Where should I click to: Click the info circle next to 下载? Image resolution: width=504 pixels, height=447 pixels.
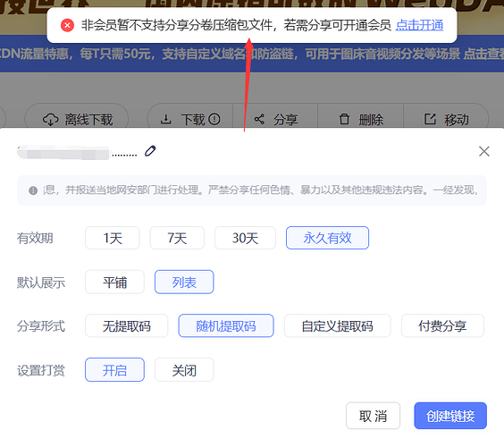pos(214,119)
